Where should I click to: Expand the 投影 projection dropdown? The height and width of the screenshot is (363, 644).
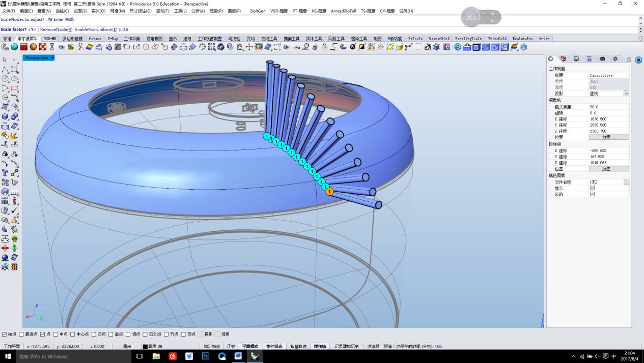626,94
